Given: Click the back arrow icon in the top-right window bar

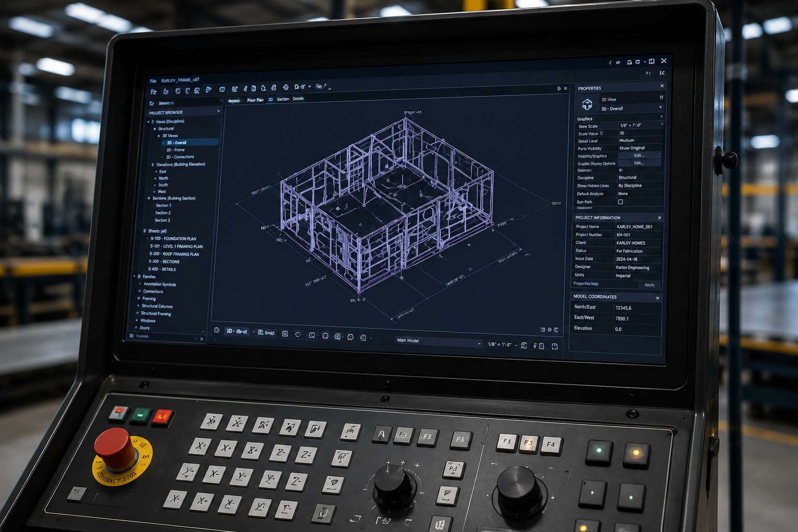Looking at the screenshot, I should 610,62.
